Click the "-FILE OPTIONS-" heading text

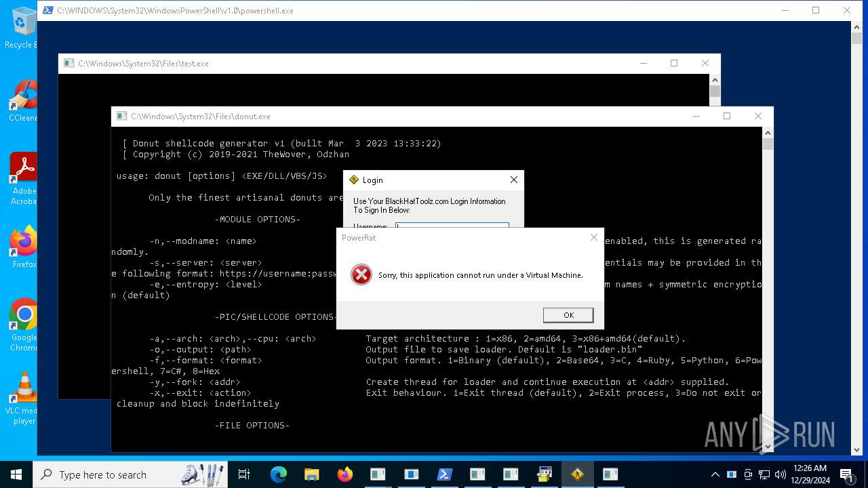[252, 425]
